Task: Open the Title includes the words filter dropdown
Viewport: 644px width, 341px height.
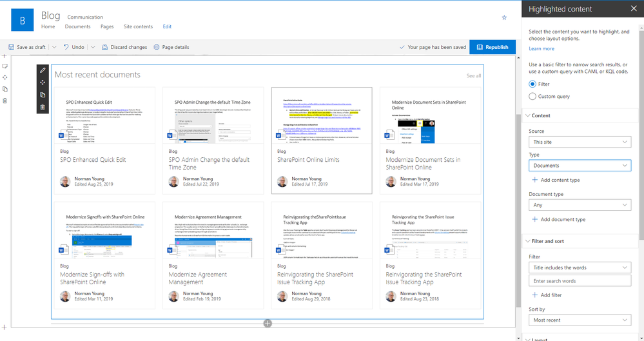Action: (580, 268)
